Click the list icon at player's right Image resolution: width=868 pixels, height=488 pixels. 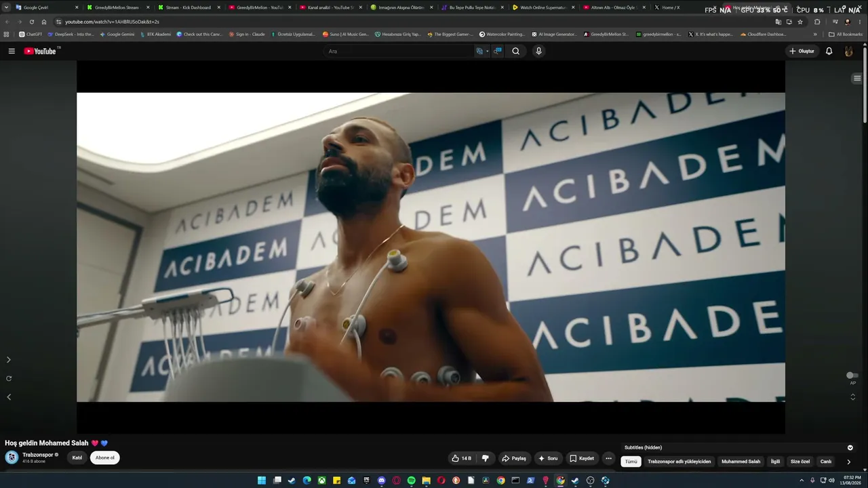click(857, 79)
